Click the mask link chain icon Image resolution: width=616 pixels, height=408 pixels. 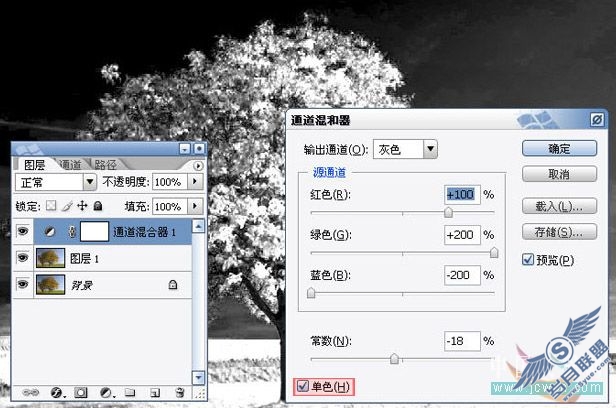pyautogui.click(x=72, y=232)
